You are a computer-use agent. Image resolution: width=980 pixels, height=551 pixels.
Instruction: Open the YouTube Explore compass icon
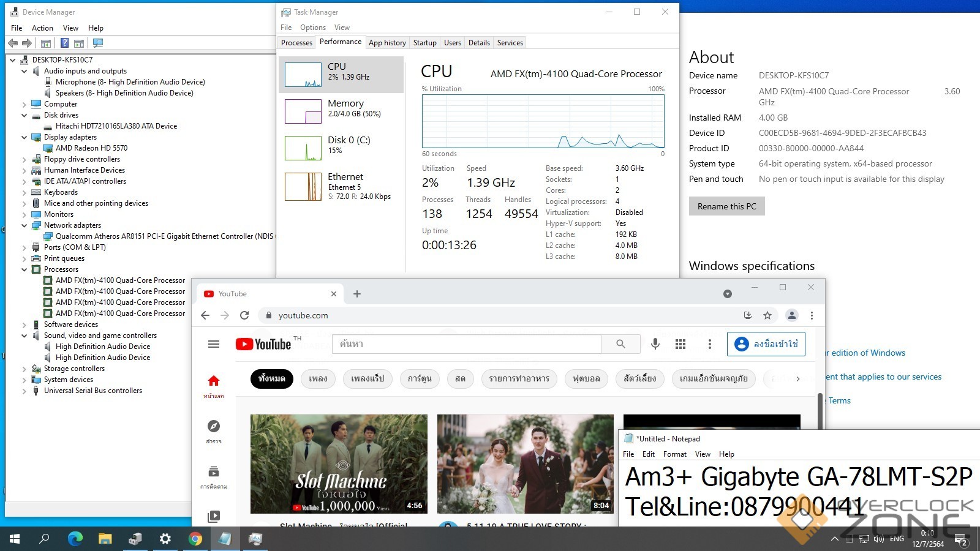tap(214, 426)
